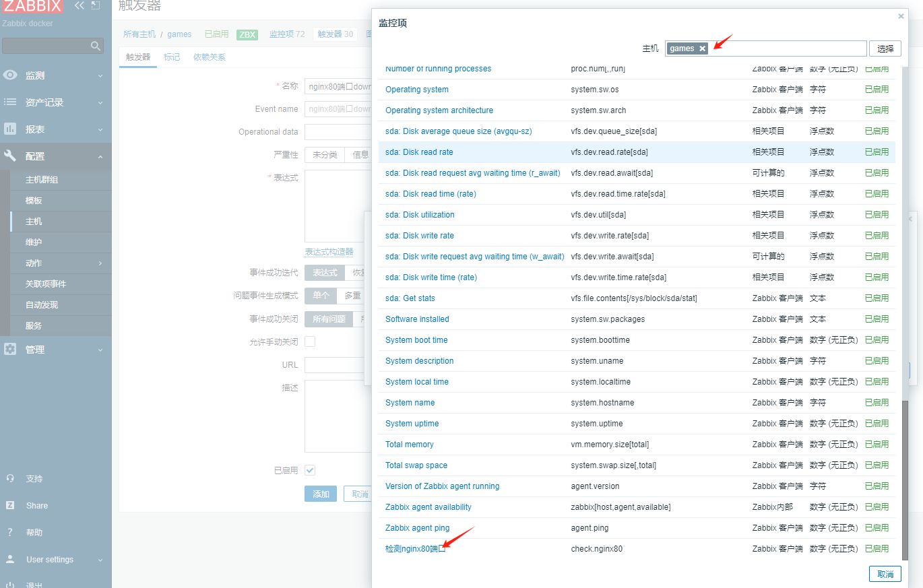Switch to the 依赖关系 tab
The image size is (923, 588).
(x=210, y=57)
